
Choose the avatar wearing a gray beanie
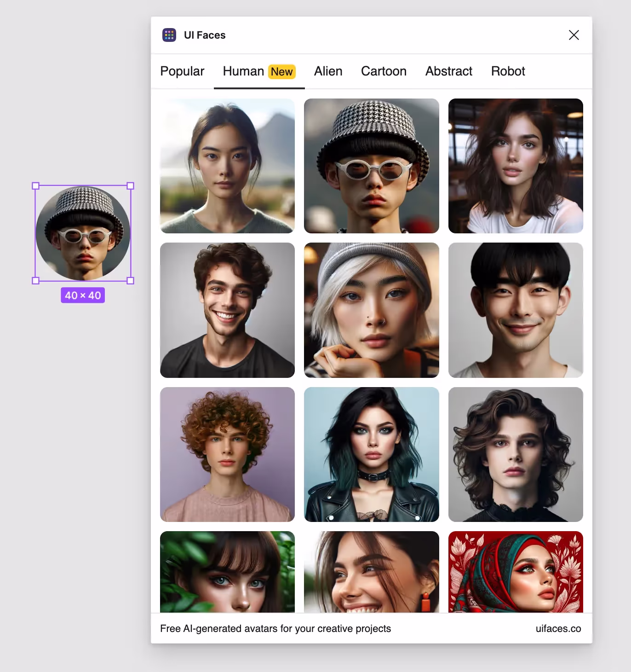(371, 310)
